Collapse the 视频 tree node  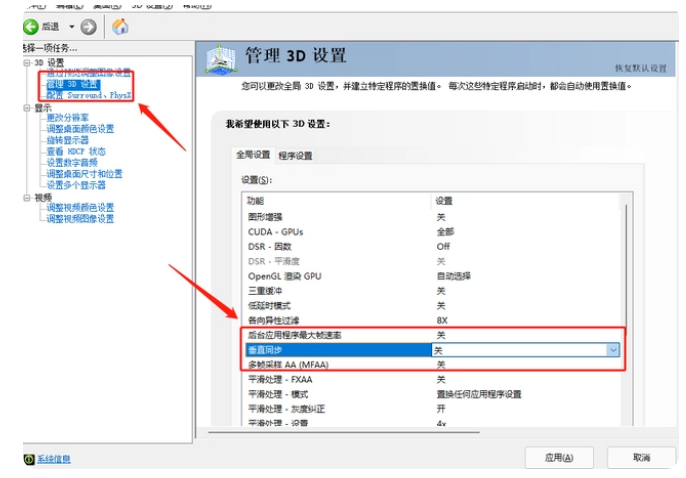(27, 198)
